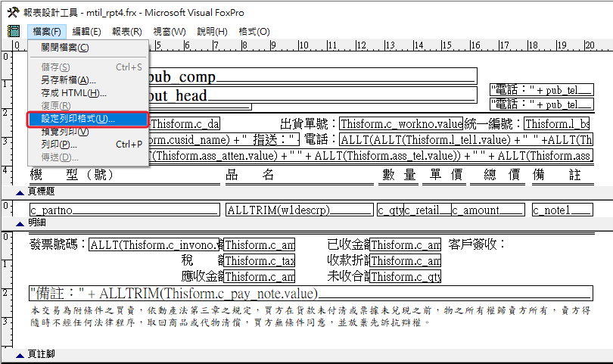Select the 機 型（號） column heading

(x=71, y=175)
